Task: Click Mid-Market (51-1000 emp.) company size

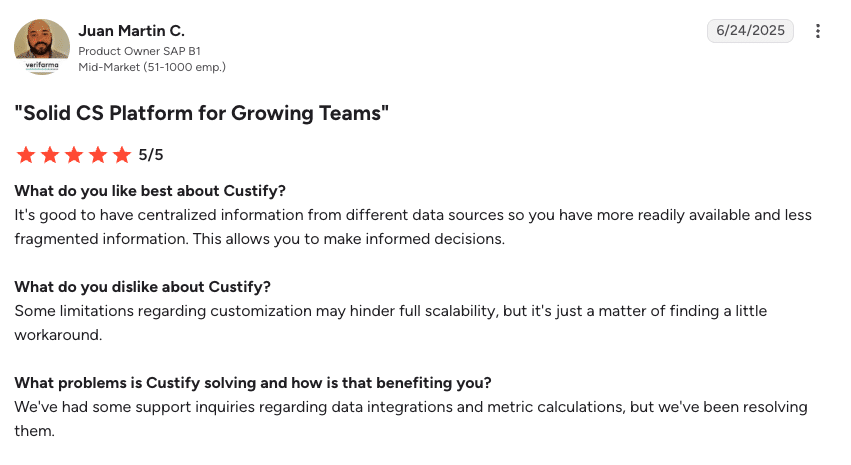Action: pyautogui.click(x=152, y=67)
